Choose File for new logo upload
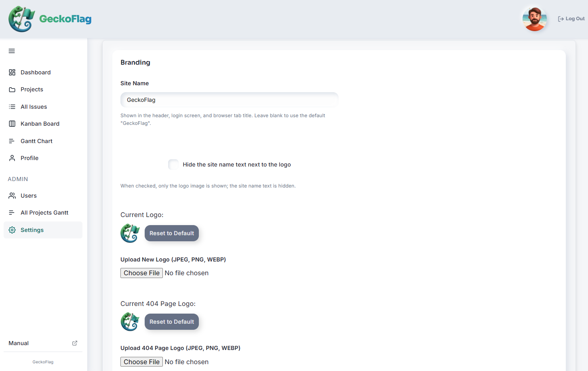Image resolution: width=588 pixels, height=371 pixels. [141, 273]
